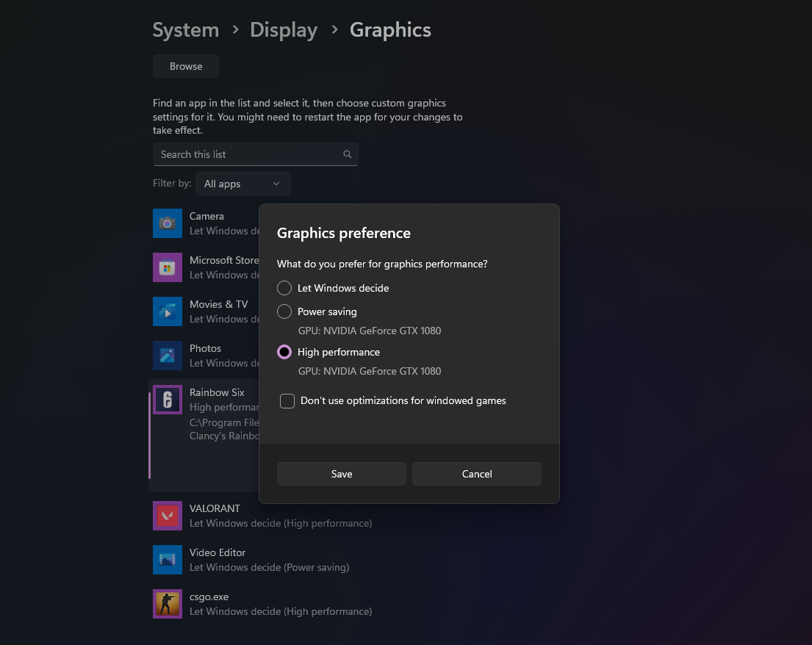Screen dimensions: 812x645
Task: Select the VALORANT list entry name
Action: pos(215,508)
